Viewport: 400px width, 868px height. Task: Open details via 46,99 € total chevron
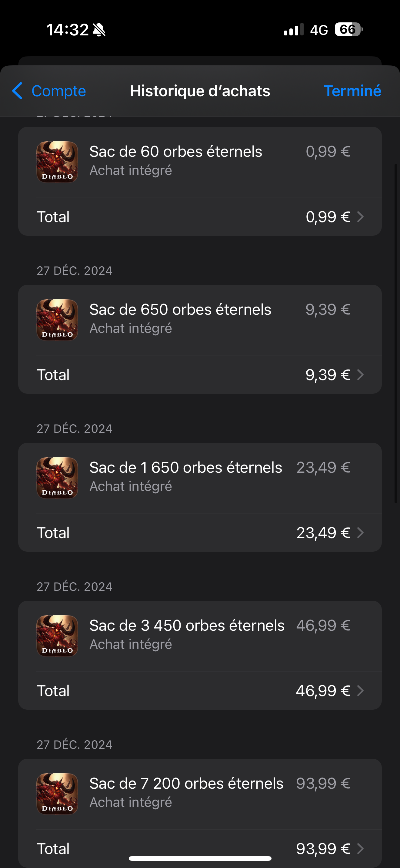click(360, 691)
